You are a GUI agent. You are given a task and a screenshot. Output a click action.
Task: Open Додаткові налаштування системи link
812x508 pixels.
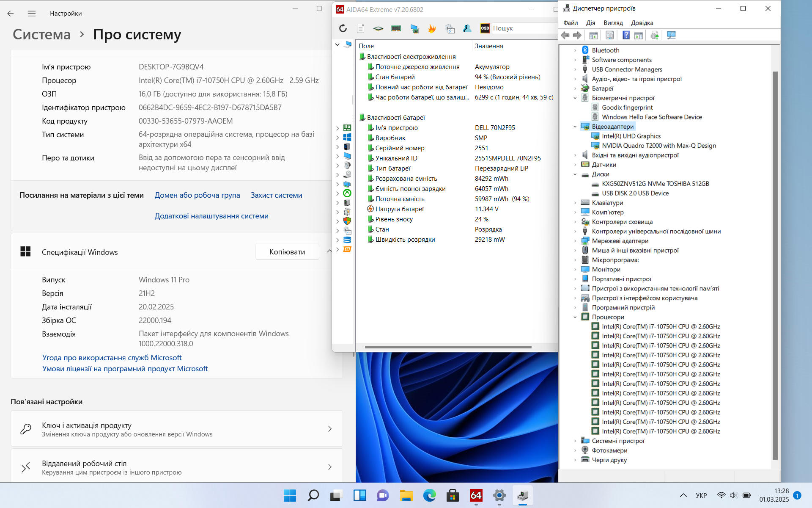211,216
